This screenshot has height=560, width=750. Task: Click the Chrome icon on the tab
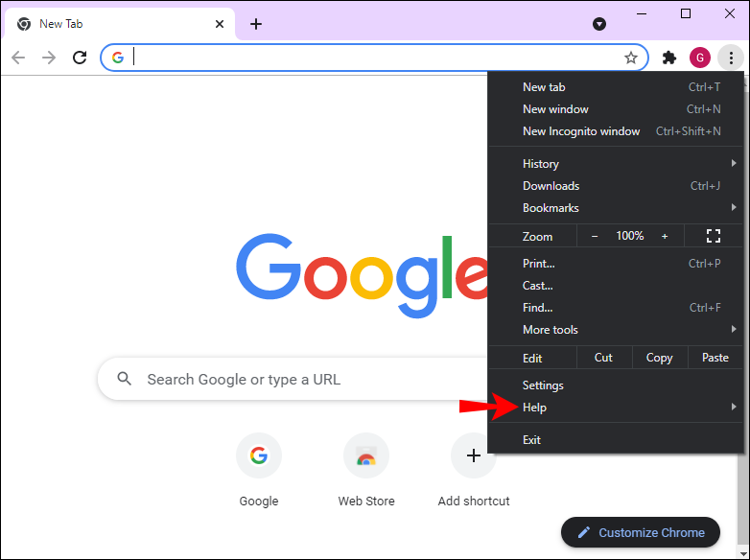24,24
